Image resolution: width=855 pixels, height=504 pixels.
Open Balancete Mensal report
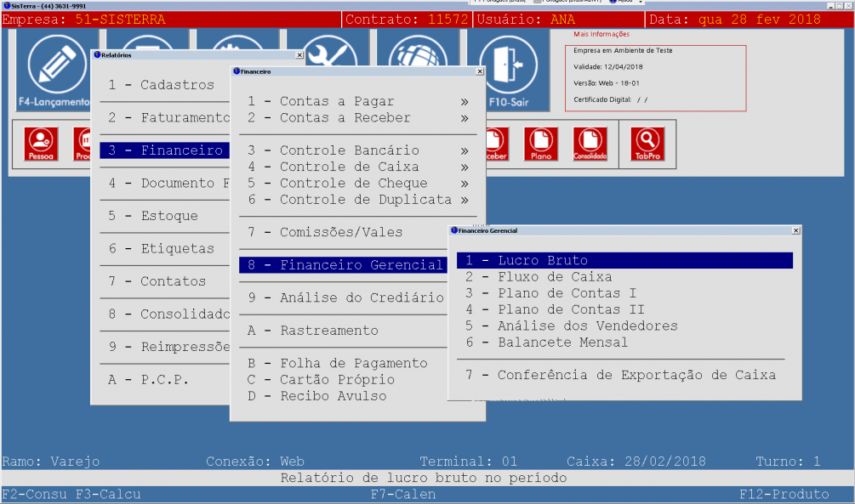(x=562, y=343)
